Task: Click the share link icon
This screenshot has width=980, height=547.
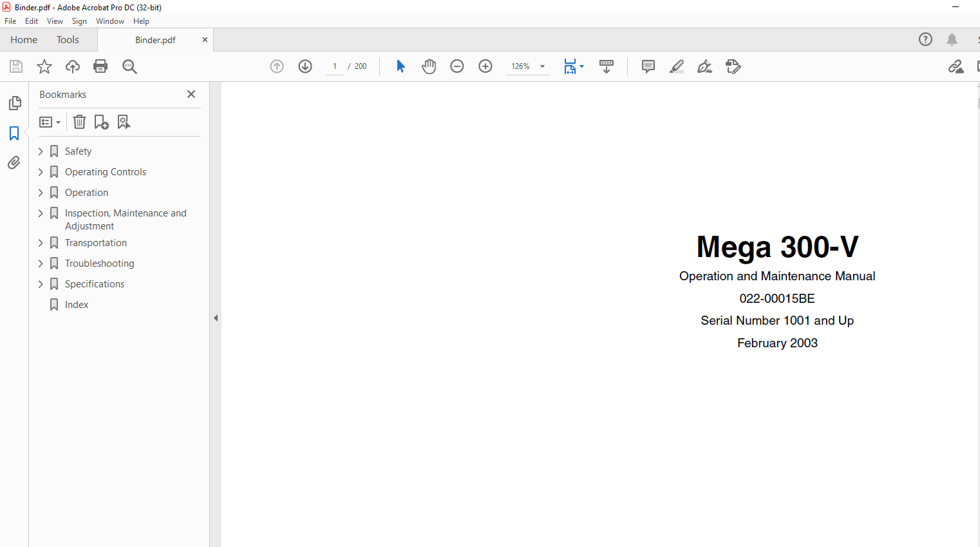Action: click(956, 66)
